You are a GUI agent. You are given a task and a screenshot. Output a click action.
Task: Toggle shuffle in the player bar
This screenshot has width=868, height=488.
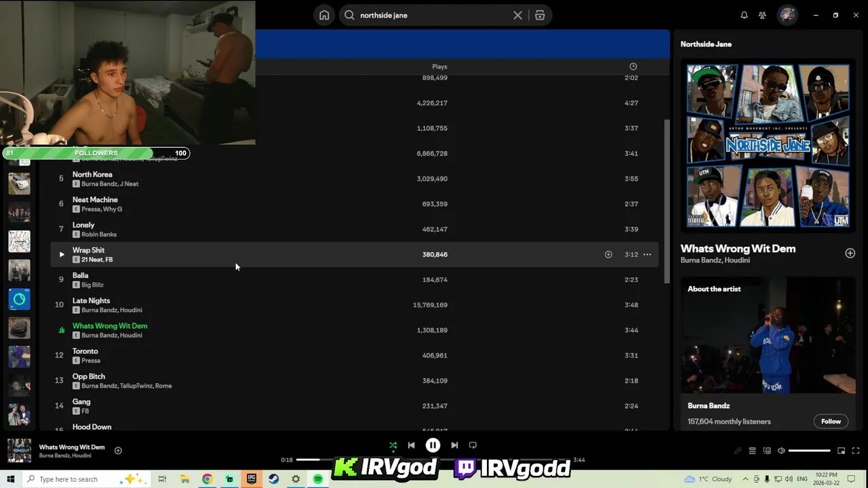point(393,445)
